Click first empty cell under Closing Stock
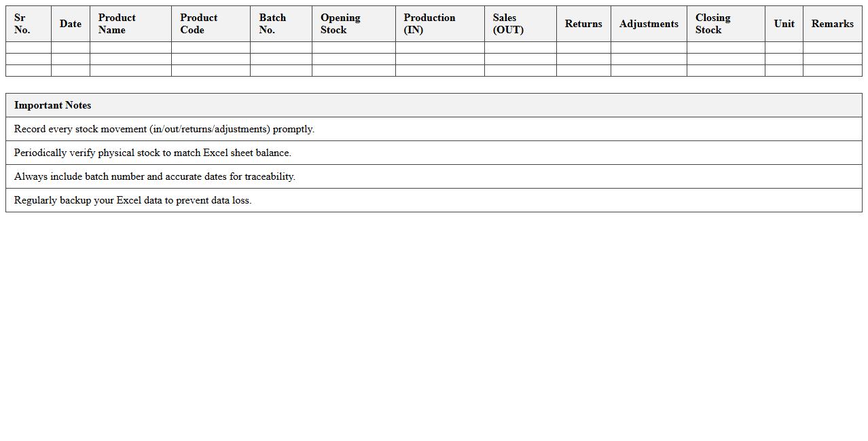The height and width of the screenshot is (441, 868). click(x=725, y=47)
